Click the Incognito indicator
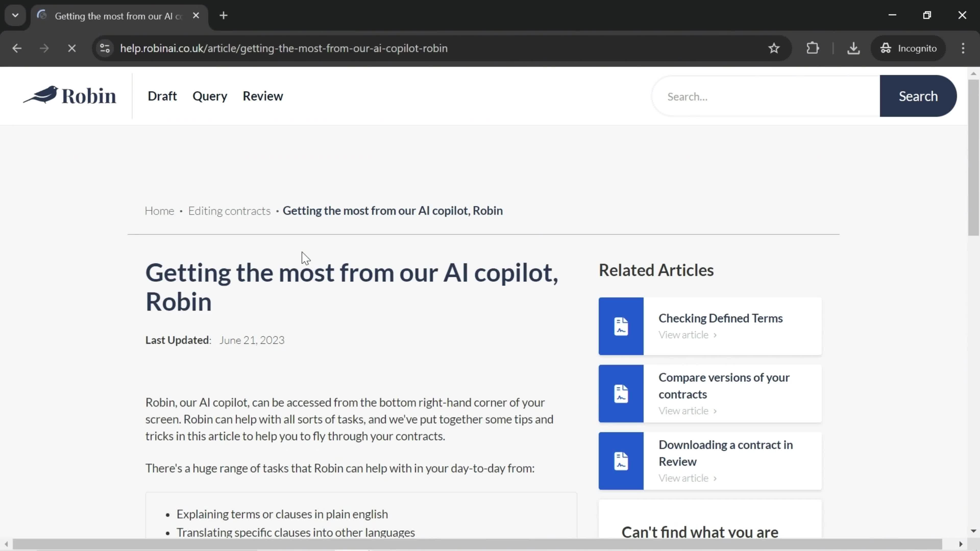The image size is (980, 551). click(x=908, y=48)
